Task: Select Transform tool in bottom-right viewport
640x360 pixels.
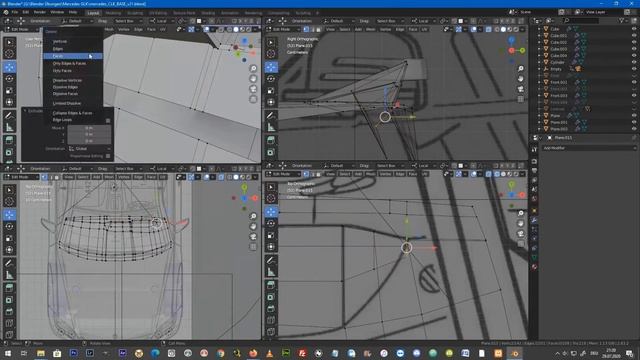Action: [x=271, y=247]
